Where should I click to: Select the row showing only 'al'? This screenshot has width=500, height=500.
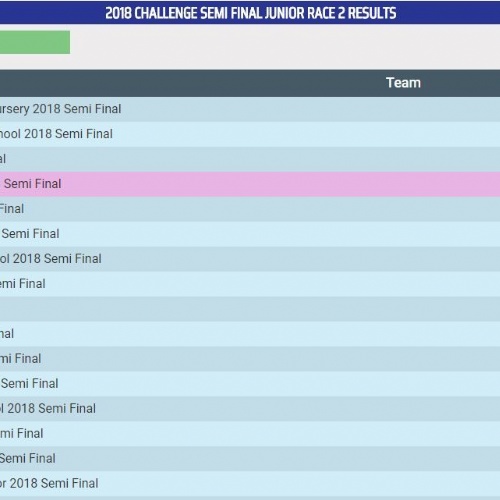(250, 159)
